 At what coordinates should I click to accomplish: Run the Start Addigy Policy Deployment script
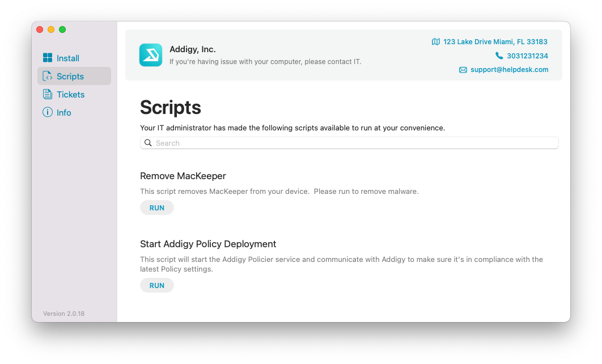[x=156, y=285]
